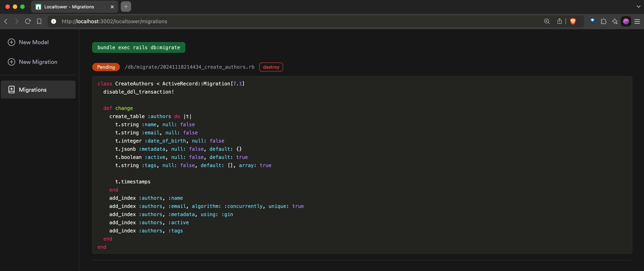
Task: Open the profile avatar menu
Action: [626, 21]
